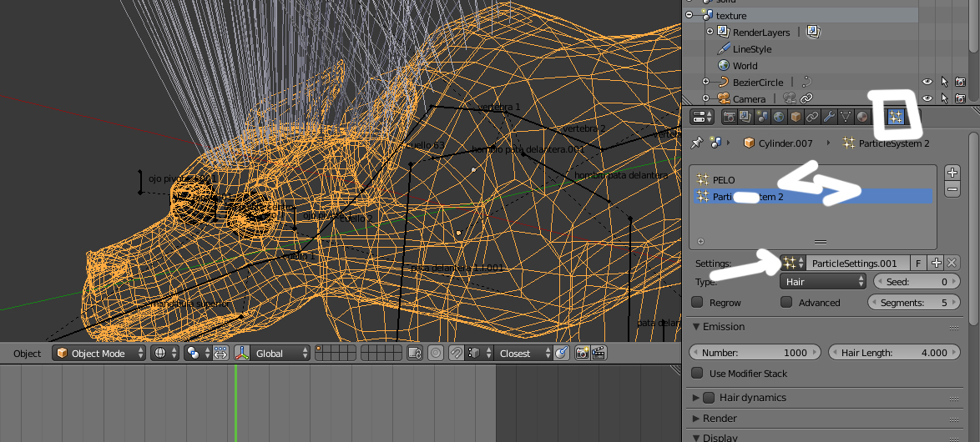Toggle lock camera and layers to scene
Viewport: 980px width, 442px height.
click(414, 354)
